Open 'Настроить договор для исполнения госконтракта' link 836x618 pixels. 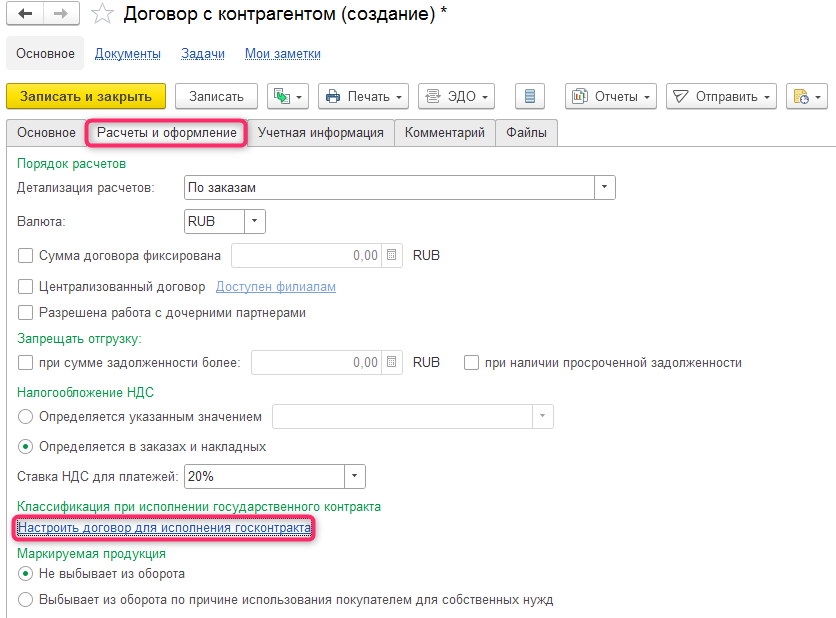[165, 527]
